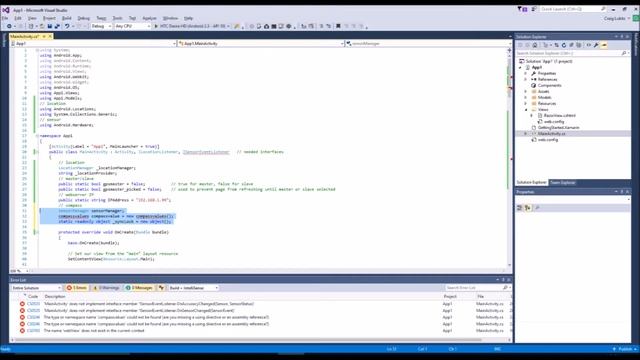
Task: Click the highlighted Preview Selected Items icon
Action: click(x=604, y=45)
